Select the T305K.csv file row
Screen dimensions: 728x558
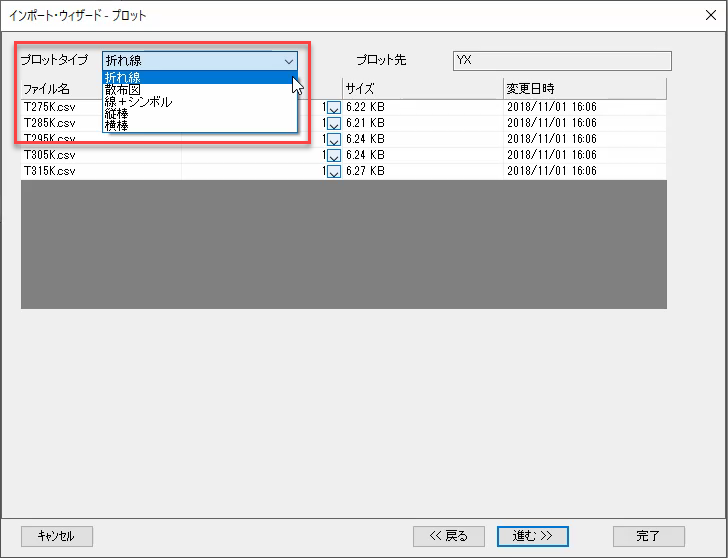click(x=344, y=155)
